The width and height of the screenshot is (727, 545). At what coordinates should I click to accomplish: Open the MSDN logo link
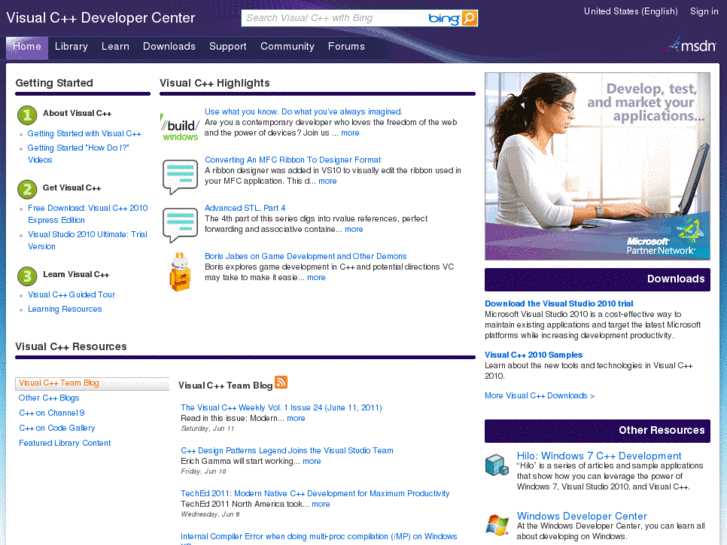click(692, 45)
